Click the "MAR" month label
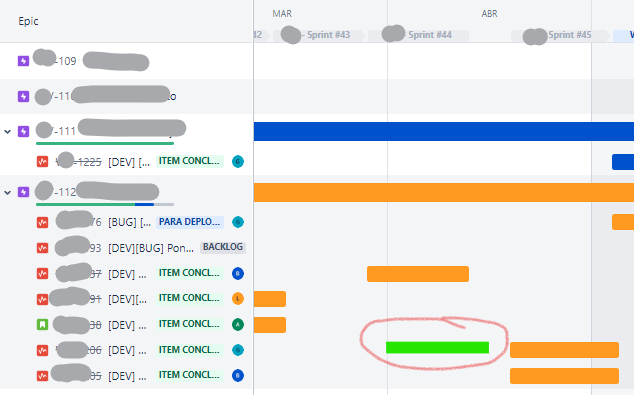Image resolution: width=634 pixels, height=395 pixels. [x=282, y=14]
